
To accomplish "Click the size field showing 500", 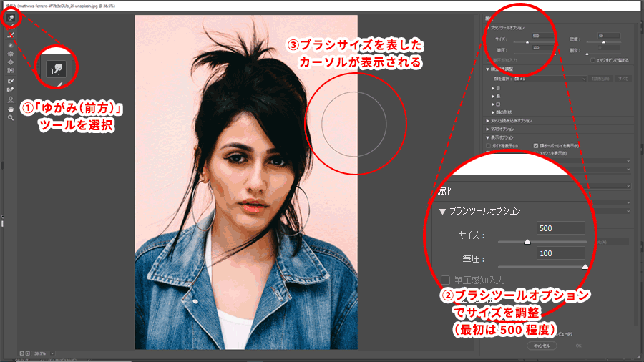I will 543,36.
